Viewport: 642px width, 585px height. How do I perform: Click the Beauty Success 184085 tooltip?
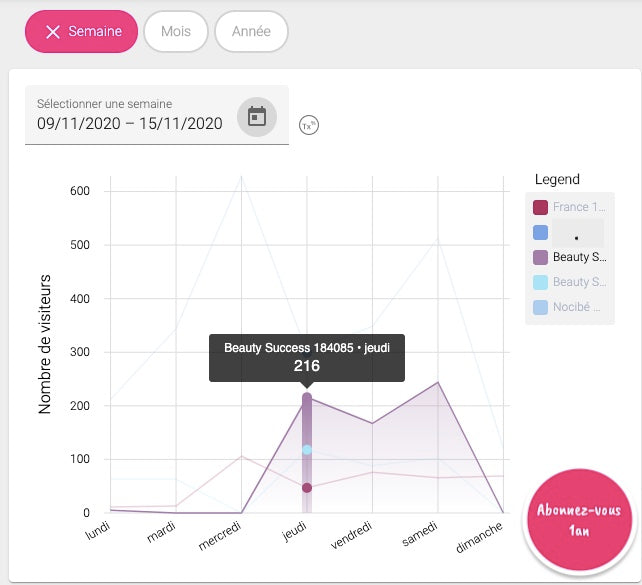coord(307,358)
